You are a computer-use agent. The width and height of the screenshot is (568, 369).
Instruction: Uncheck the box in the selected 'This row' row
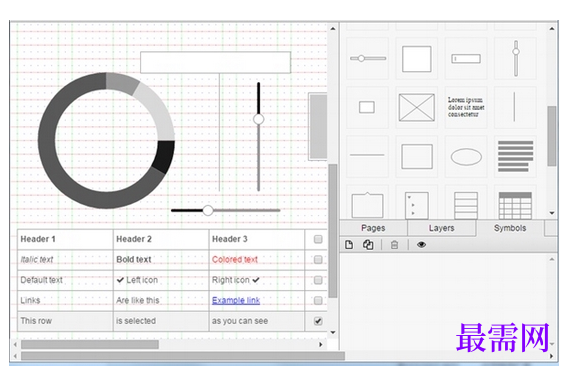[x=318, y=321]
